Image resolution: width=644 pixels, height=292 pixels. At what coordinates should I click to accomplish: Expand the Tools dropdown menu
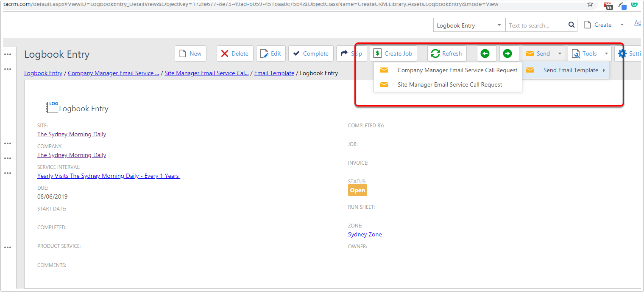(x=606, y=53)
